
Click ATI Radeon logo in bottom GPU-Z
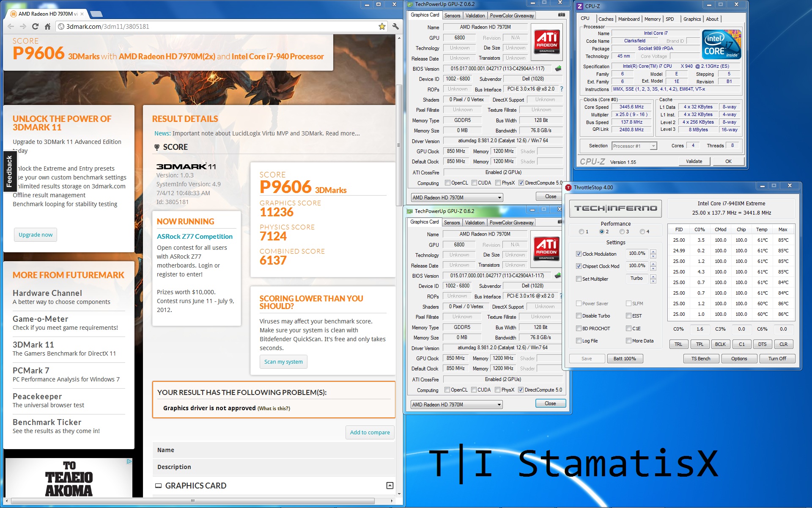tap(546, 248)
